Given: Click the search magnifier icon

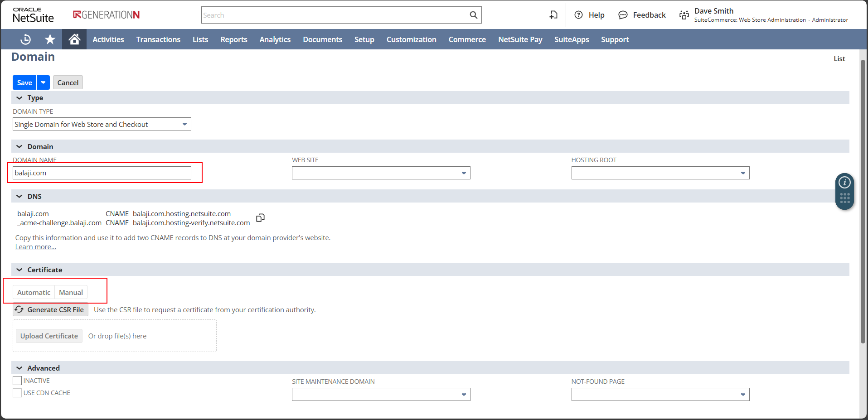Looking at the screenshot, I should [473, 15].
